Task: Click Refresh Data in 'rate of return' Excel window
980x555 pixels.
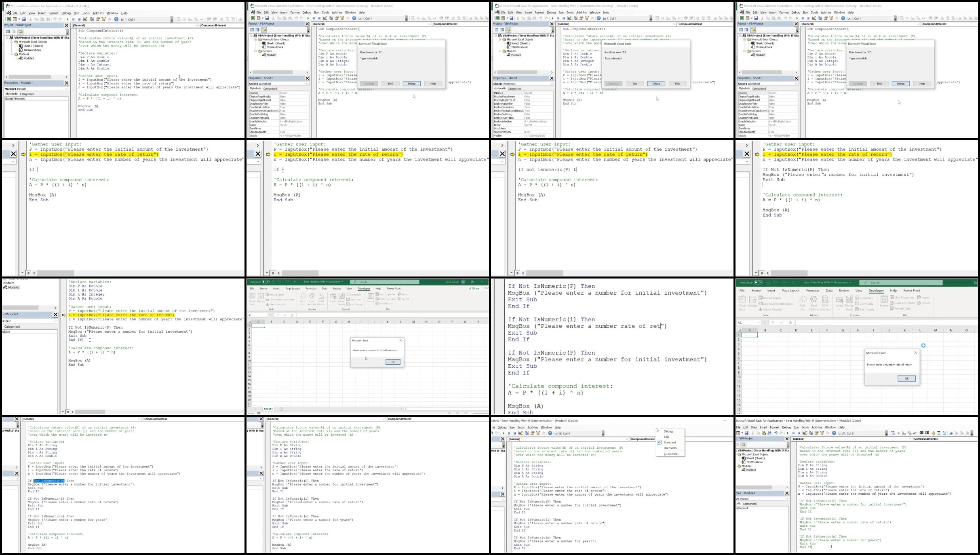Action: [x=900, y=308]
